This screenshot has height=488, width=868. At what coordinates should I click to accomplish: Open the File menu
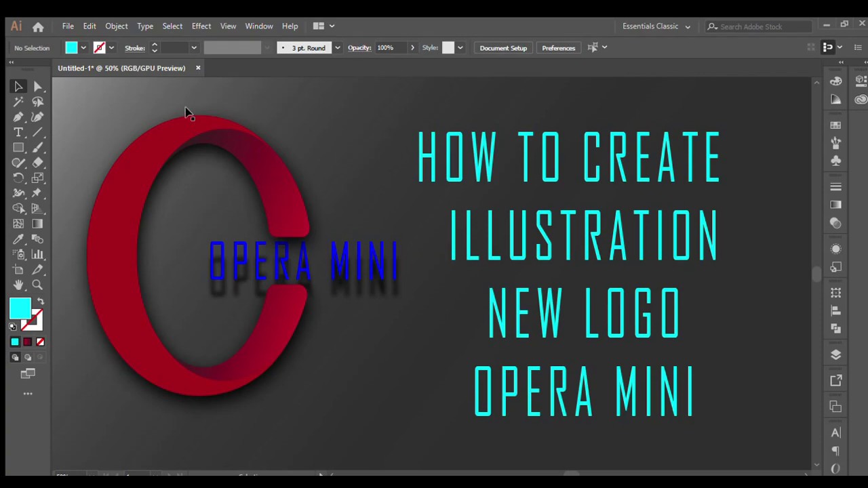[x=68, y=26]
